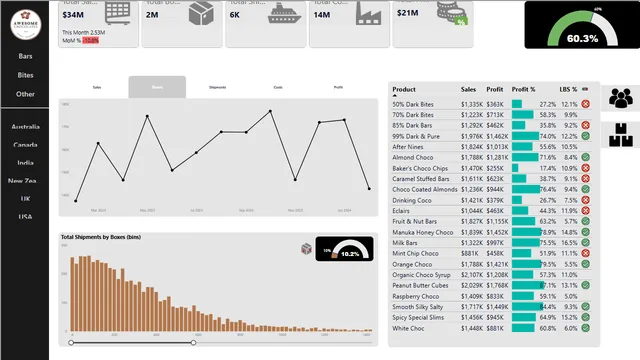
Task: Click the MoM % red indicator
Action: 91,40
